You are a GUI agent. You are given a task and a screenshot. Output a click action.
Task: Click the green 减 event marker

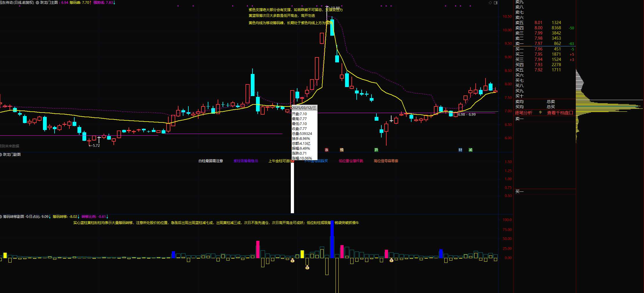coord(470,150)
